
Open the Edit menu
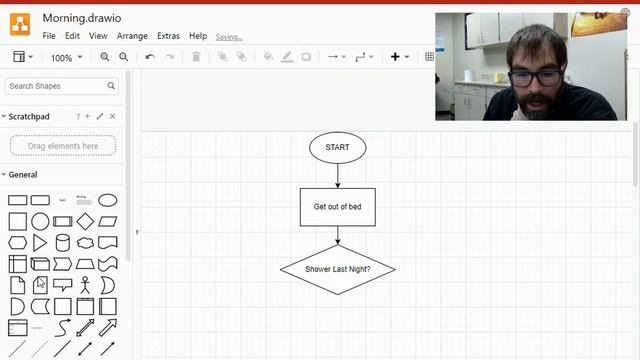(72, 36)
